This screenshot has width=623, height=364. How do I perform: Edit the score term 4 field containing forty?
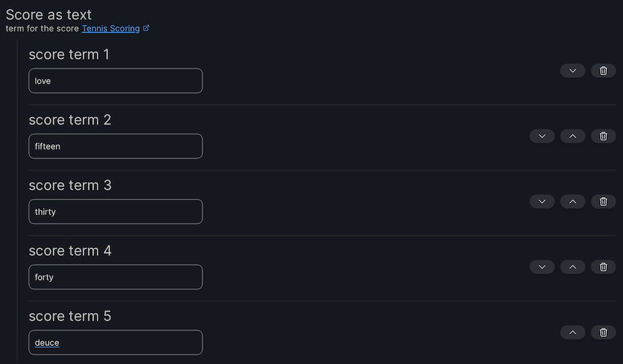click(x=116, y=277)
